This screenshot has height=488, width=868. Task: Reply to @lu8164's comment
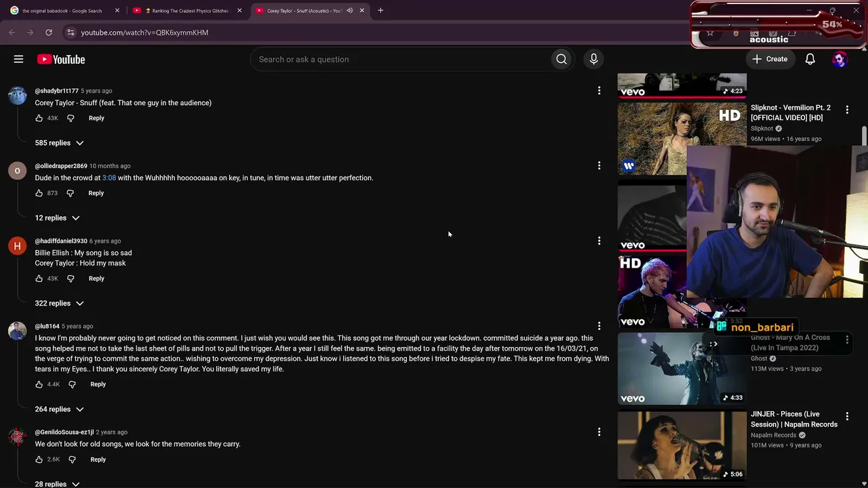coord(98,384)
